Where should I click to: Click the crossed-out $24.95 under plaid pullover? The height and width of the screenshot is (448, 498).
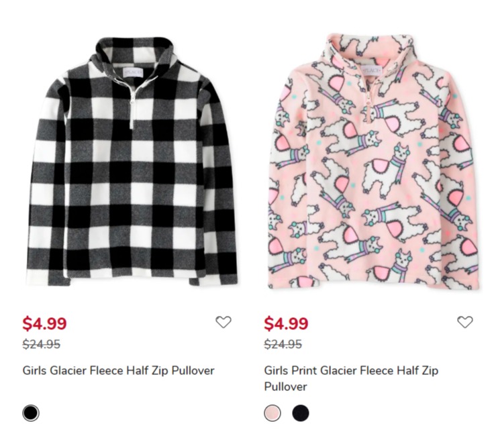tap(42, 344)
